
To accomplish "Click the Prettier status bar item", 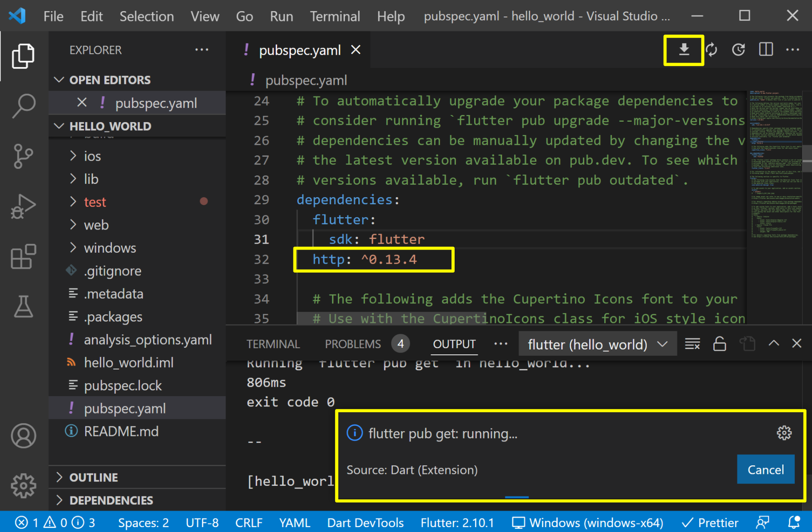I will coord(710,522).
